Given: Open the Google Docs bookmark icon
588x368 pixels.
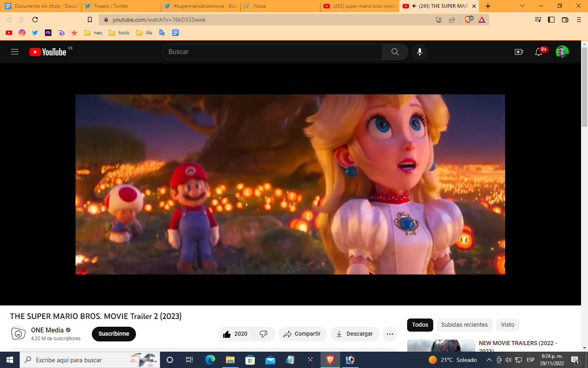Looking at the screenshot, I should pyautogui.click(x=176, y=33).
